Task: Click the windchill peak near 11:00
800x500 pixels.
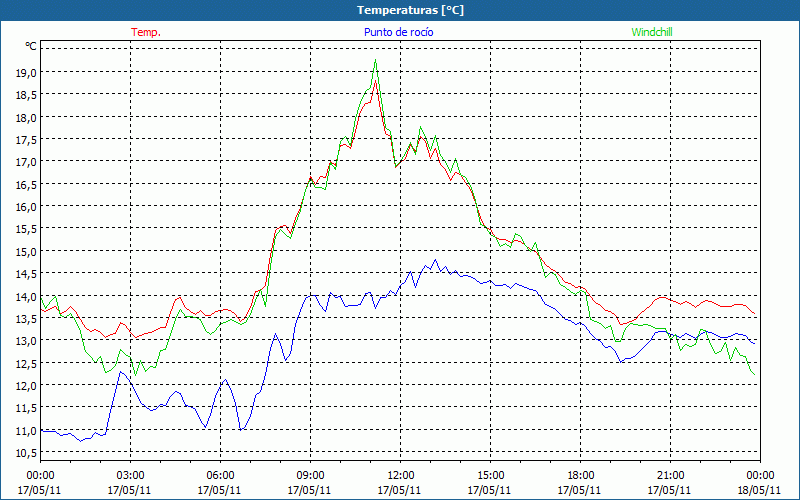Action: (376, 60)
